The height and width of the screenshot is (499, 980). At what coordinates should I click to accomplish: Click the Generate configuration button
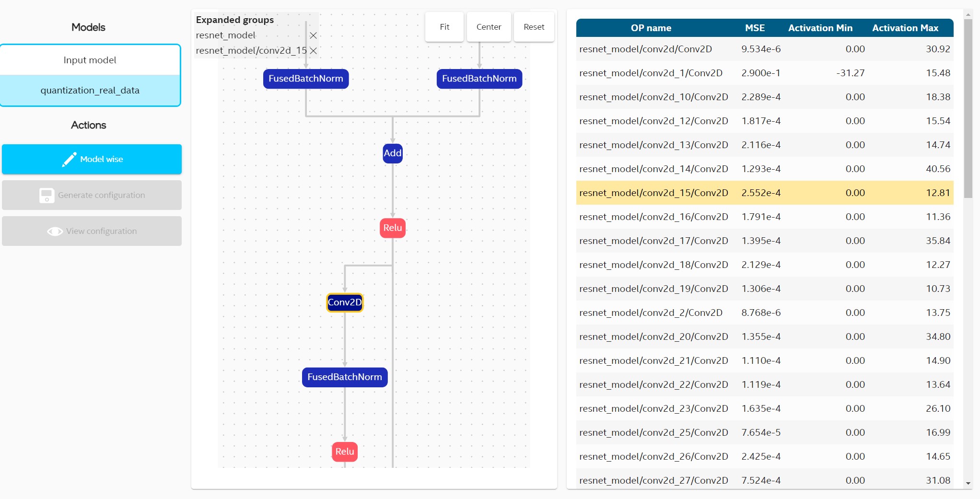(x=92, y=195)
